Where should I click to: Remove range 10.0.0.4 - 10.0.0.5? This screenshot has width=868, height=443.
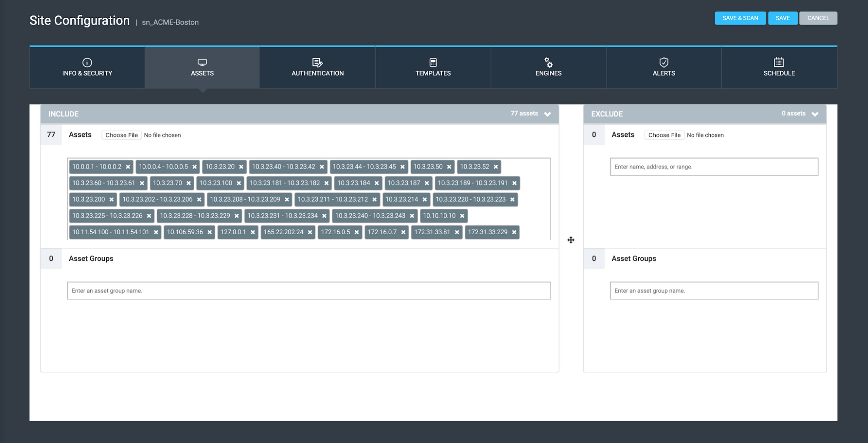click(195, 167)
